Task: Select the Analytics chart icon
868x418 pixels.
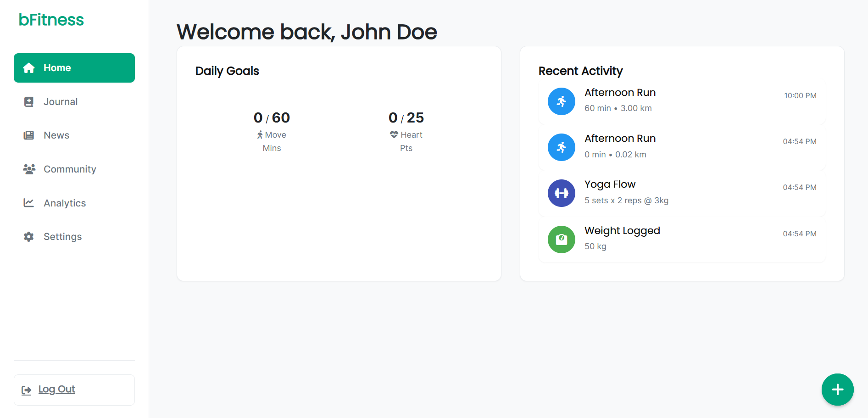Action: 29,203
